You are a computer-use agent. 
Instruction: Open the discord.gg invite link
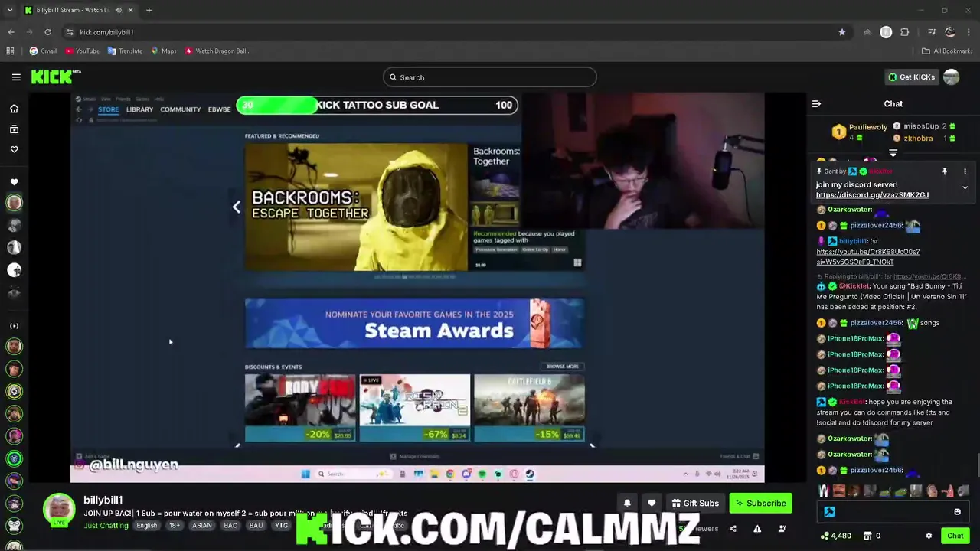[872, 195]
